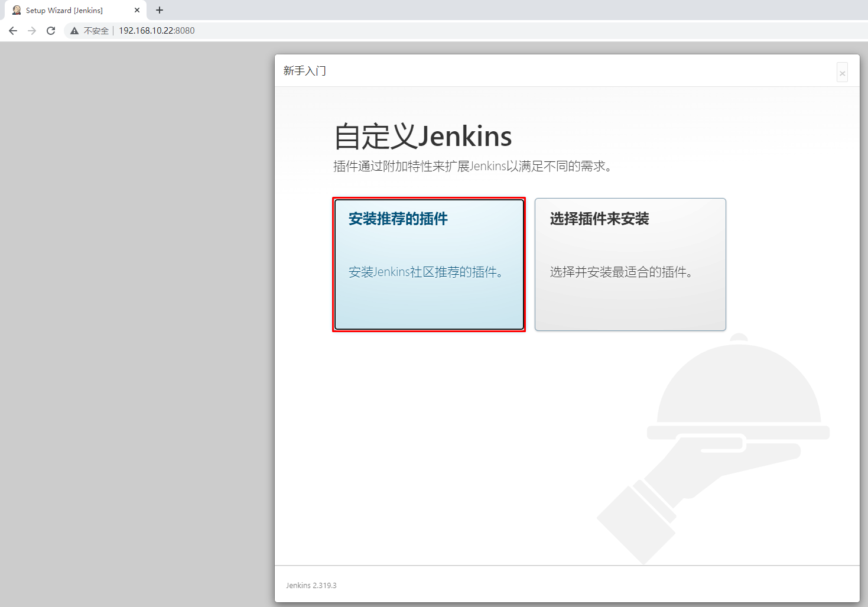Screen dimensions: 868x607
Task: Choose 选择插件来安装 option
Action: coord(630,264)
